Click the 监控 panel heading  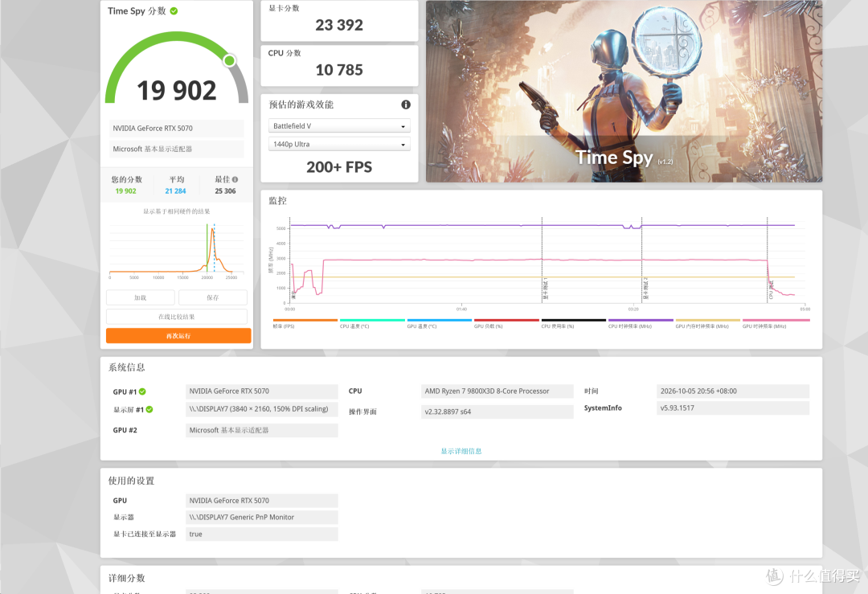(278, 201)
